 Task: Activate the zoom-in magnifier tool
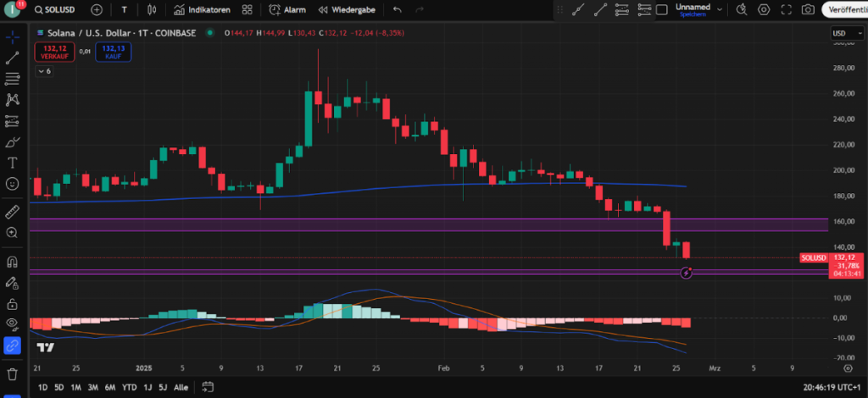[x=13, y=232]
